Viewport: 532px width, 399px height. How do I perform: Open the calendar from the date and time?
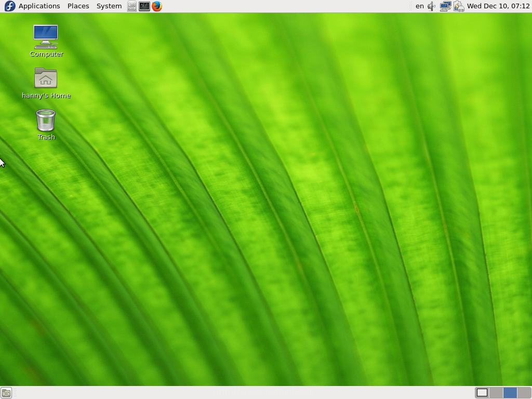tap(498, 6)
